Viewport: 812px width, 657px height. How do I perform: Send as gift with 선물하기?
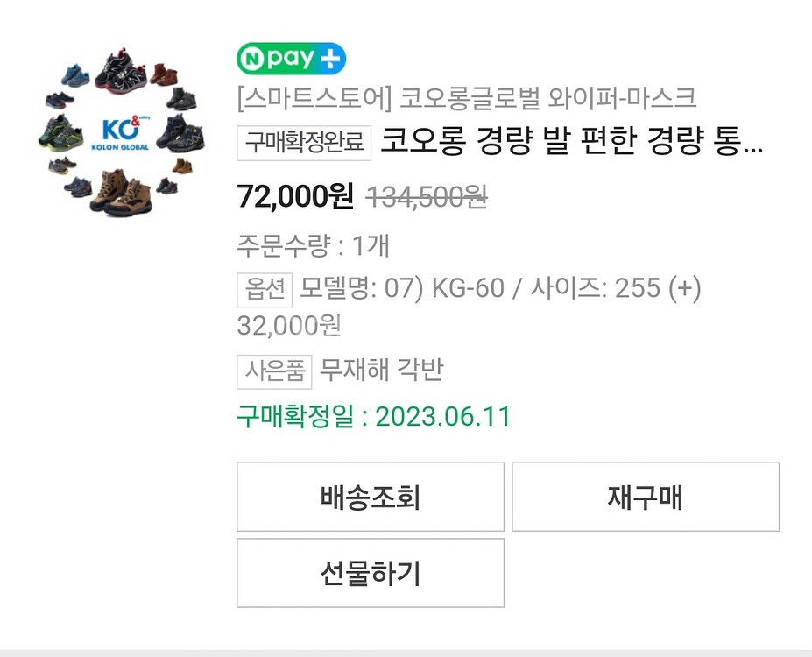tap(371, 573)
